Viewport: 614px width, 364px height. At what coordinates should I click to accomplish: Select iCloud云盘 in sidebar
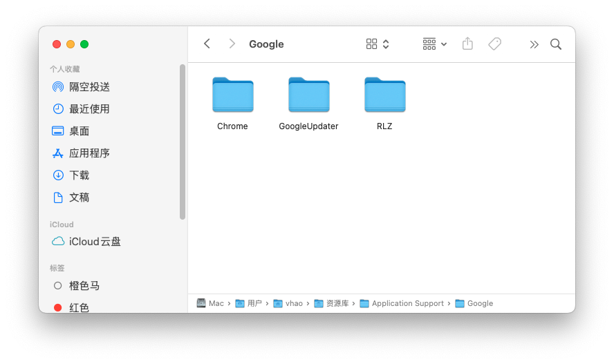(x=95, y=242)
